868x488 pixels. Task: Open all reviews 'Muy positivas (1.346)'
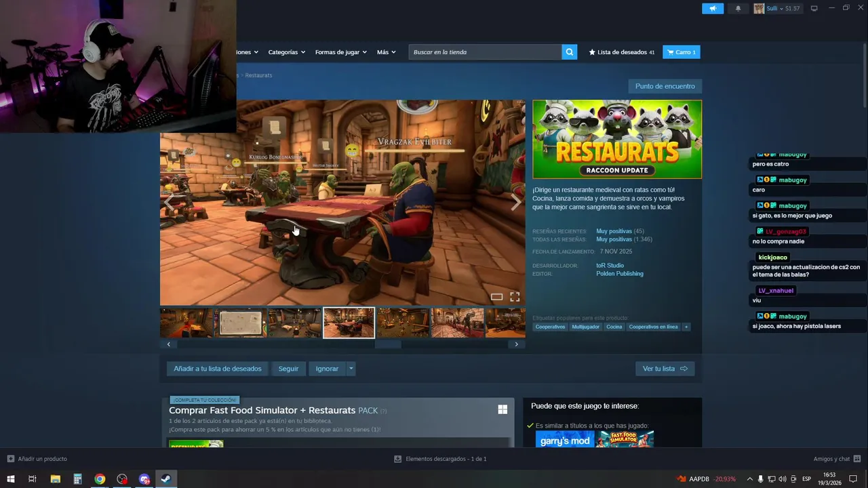(624, 239)
